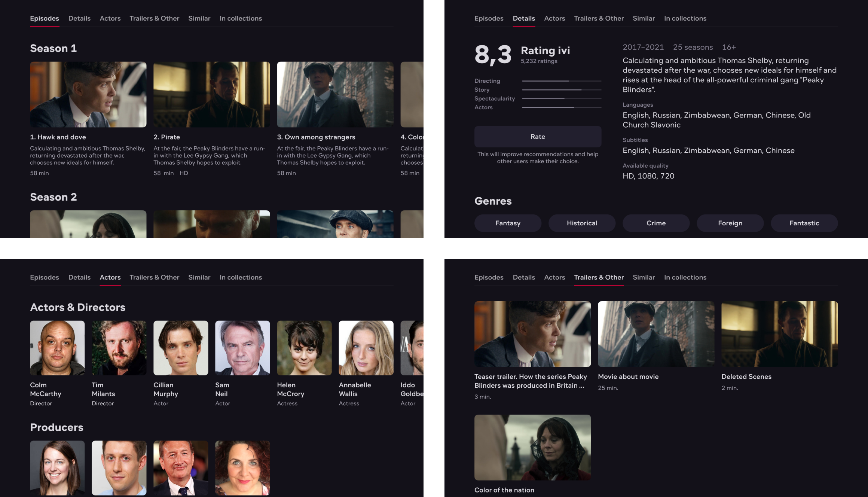The image size is (868, 497).
Task: Select the Fantasy genre chip
Action: [x=508, y=223]
